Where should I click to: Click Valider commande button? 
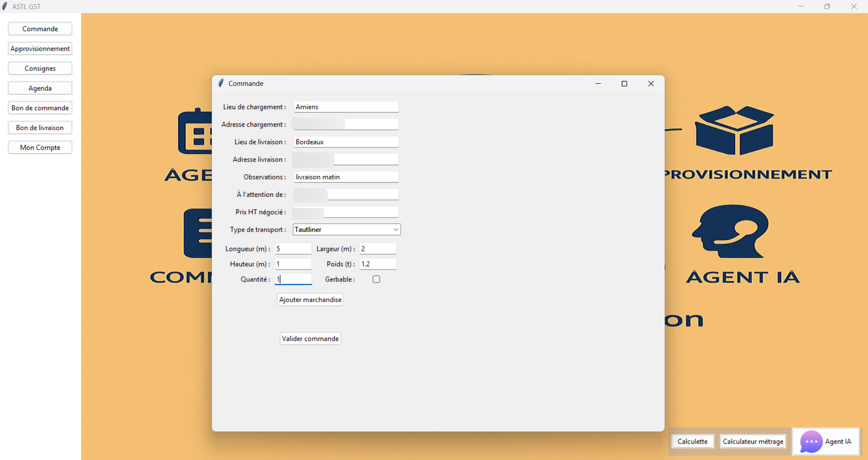pos(310,338)
